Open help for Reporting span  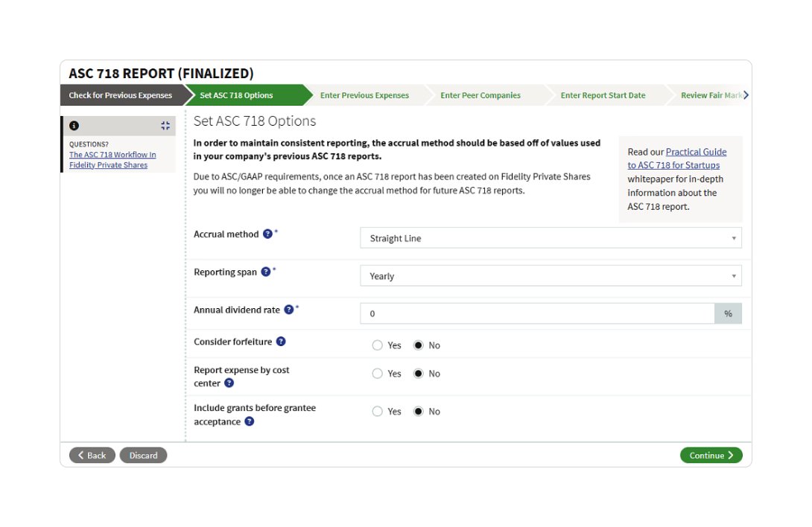click(266, 272)
